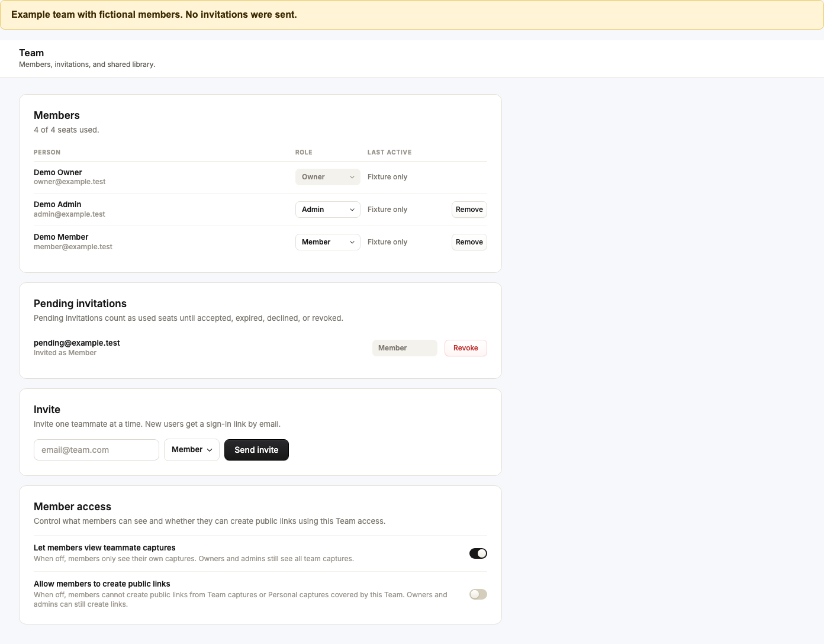
Task: Click the pending invitation Member role field
Action: tap(405, 348)
